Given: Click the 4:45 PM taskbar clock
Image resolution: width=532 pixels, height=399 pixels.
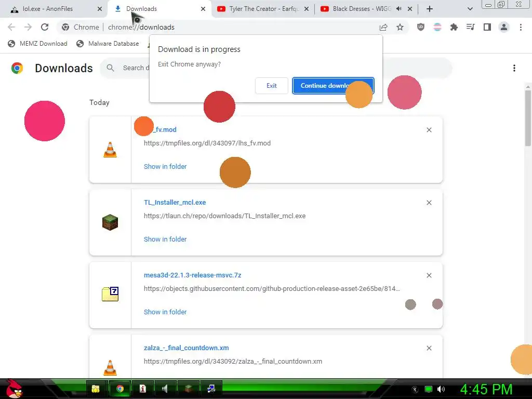Looking at the screenshot, I should pyautogui.click(x=486, y=389).
